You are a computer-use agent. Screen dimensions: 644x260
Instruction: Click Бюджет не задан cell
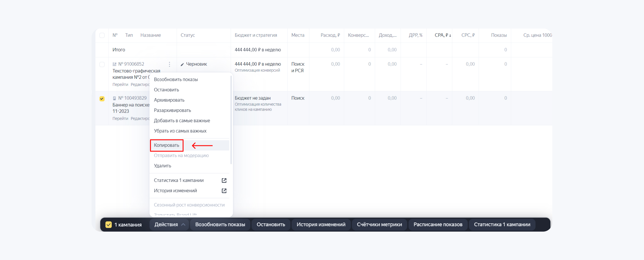click(x=253, y=98)
